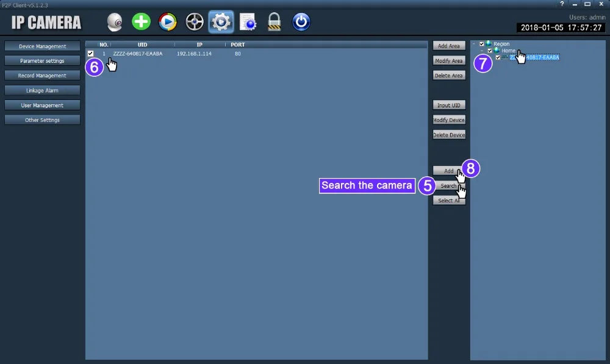Click the help question mark icon
Screen dimensions: 610x364
562,4
